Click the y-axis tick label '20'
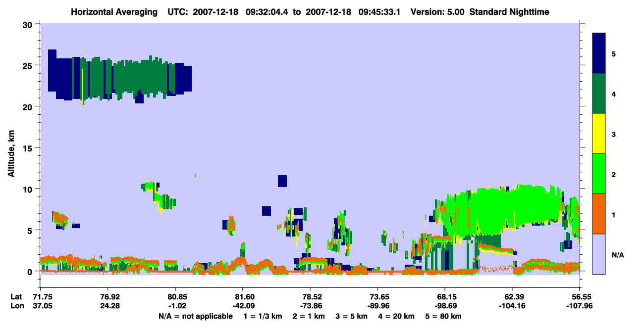 pyautogui.click(x=28, y=107)
